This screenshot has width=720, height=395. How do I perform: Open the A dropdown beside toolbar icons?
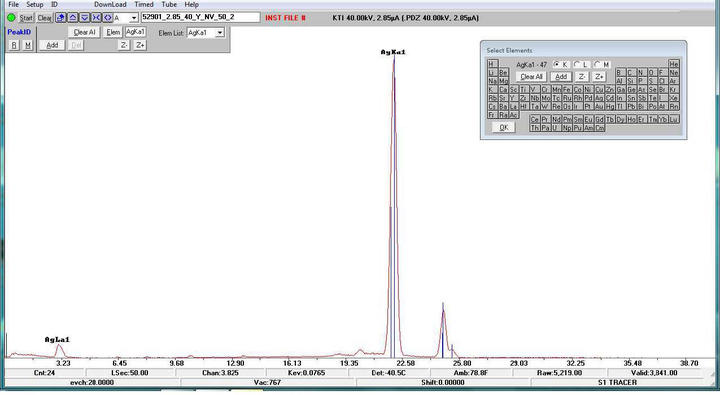click(x=134, y=18)
